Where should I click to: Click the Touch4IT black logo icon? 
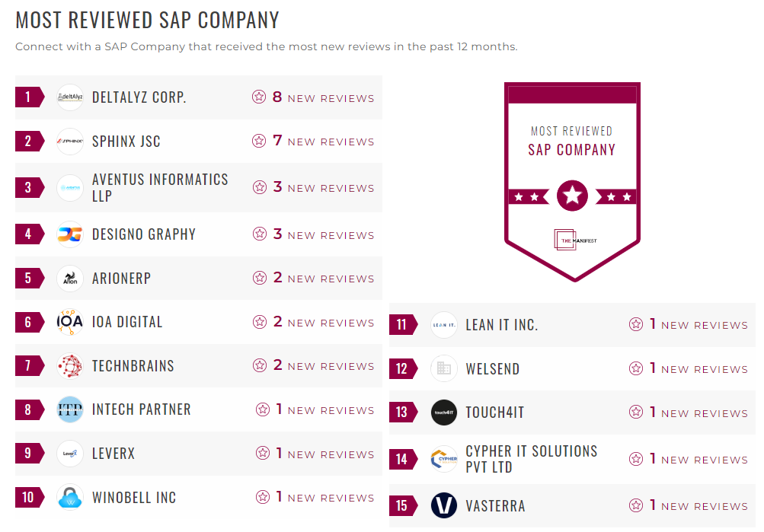click(x=444, y=413)
